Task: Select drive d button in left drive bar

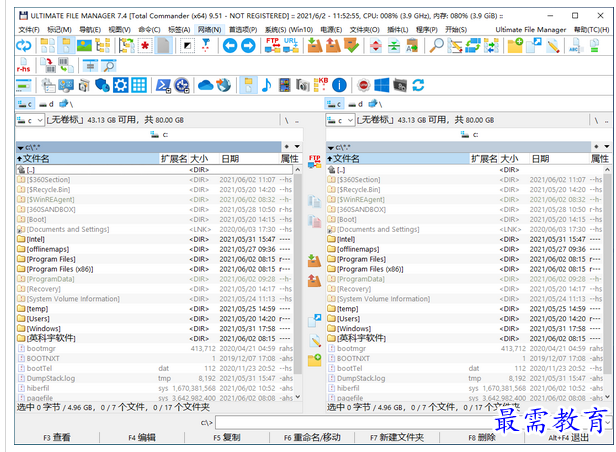Action: tap(46, 104)
